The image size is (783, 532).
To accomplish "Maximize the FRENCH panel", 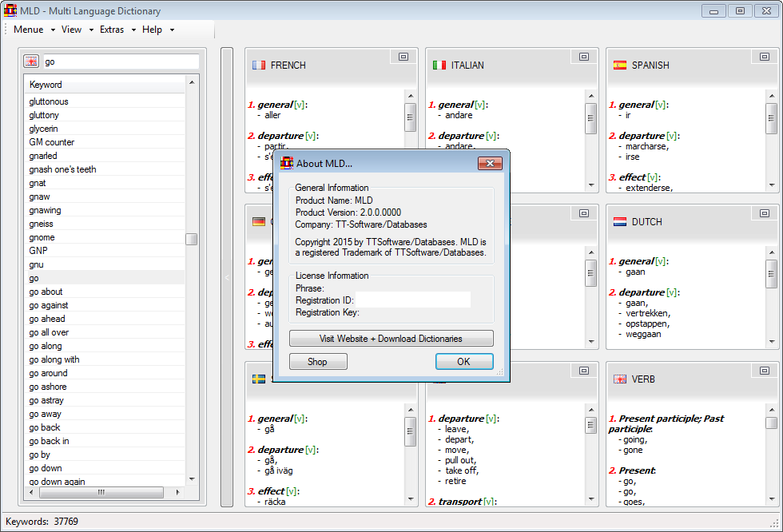I will pos(403,57).
